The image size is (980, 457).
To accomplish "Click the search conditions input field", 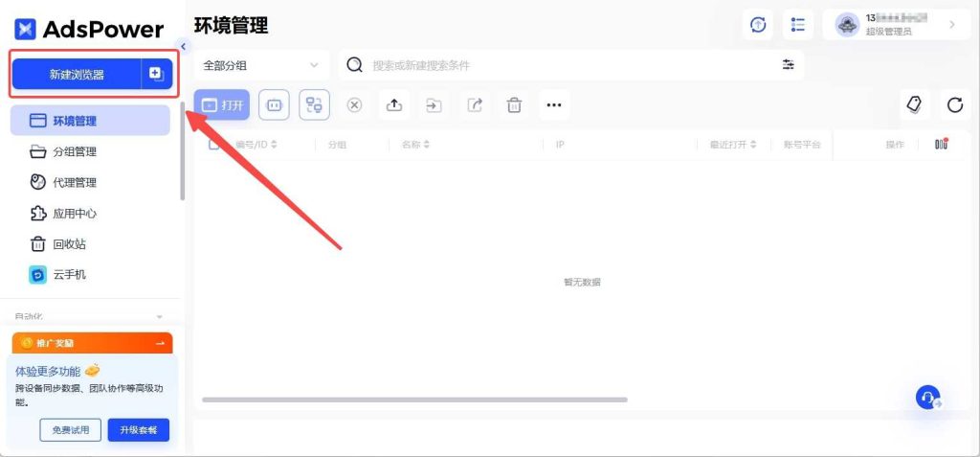I will pos(565,65).
